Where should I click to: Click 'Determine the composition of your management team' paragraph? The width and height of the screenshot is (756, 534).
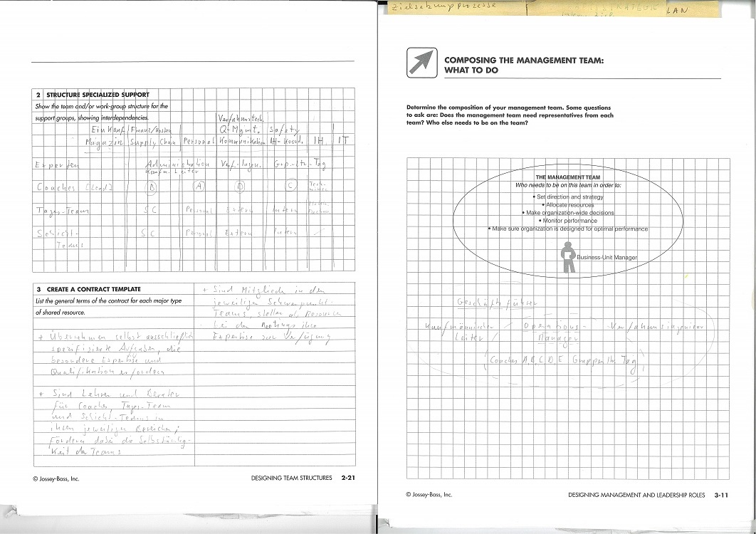510,115
